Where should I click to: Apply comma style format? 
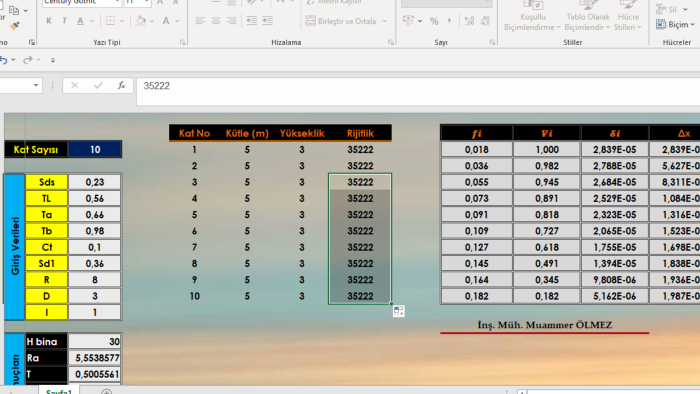click(x=449, y=21)
